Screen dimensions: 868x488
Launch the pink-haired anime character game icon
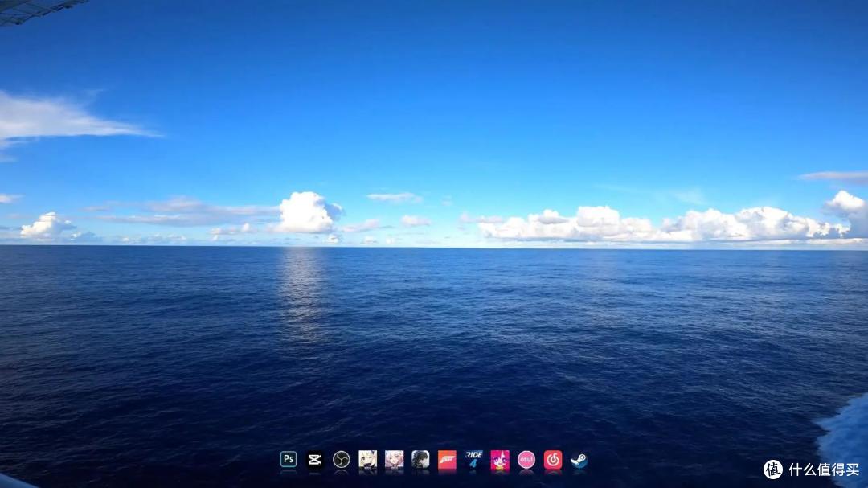coord(394,459)
